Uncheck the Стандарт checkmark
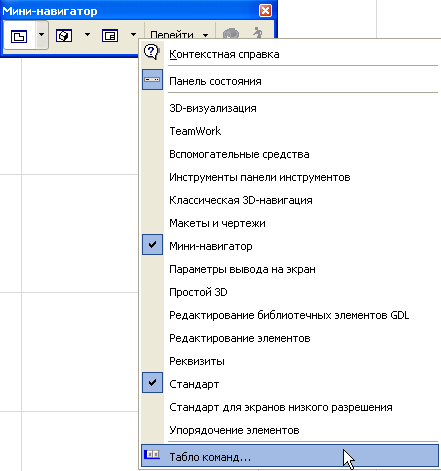Screen dimensions: 441x471 [152, 382]
